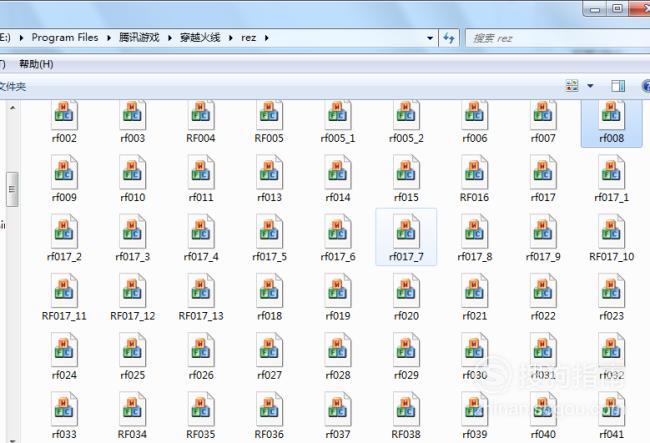Click the rf037 file name label
Image resolution: width=650 pixels, height=443 pixels.
pyautogui.click(x=338, y=434)
